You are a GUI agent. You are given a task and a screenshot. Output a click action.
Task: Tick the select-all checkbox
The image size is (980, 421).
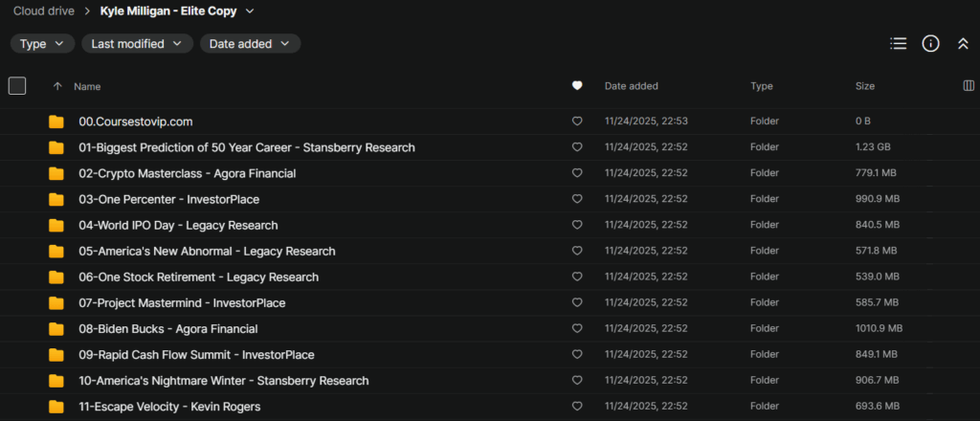pos(17,86)
